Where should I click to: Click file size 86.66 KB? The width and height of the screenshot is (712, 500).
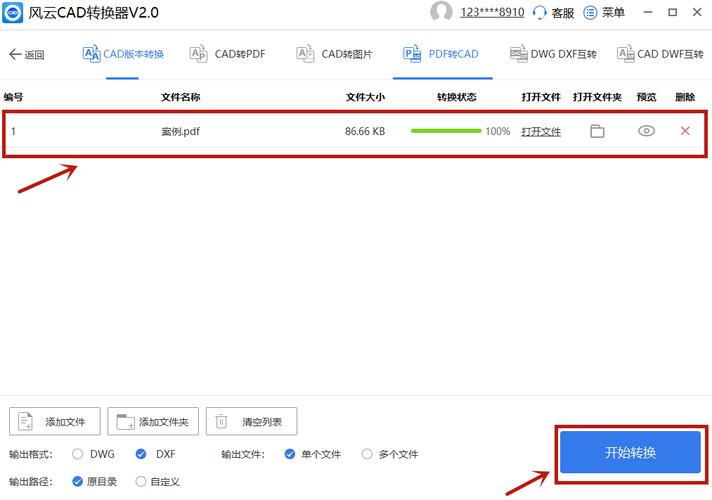pyautogui.click(x=365, y=131)
